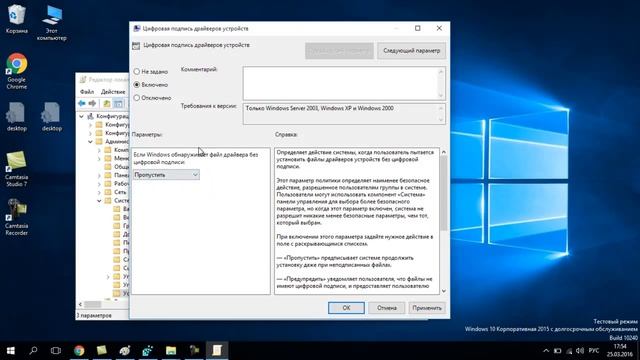
Task: Open File Explorer from the taskbar
Action: pyautogui.click(x=171, y=351)
